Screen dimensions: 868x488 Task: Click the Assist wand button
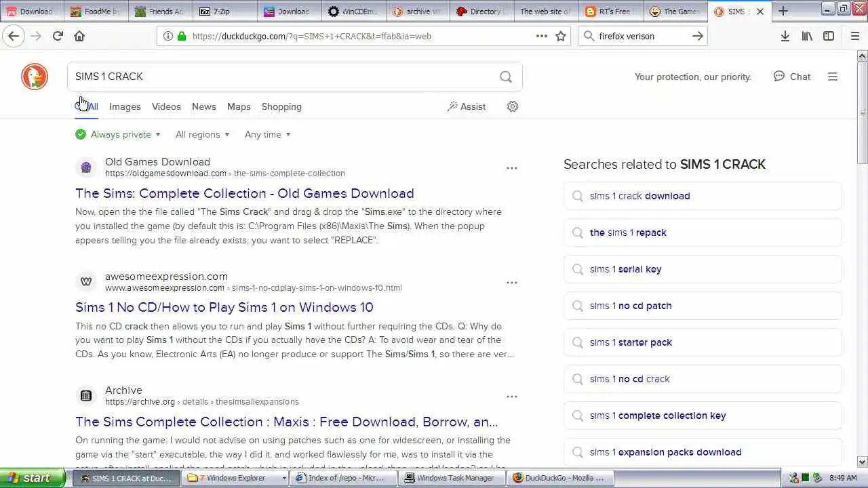click(x=467, y=106)
